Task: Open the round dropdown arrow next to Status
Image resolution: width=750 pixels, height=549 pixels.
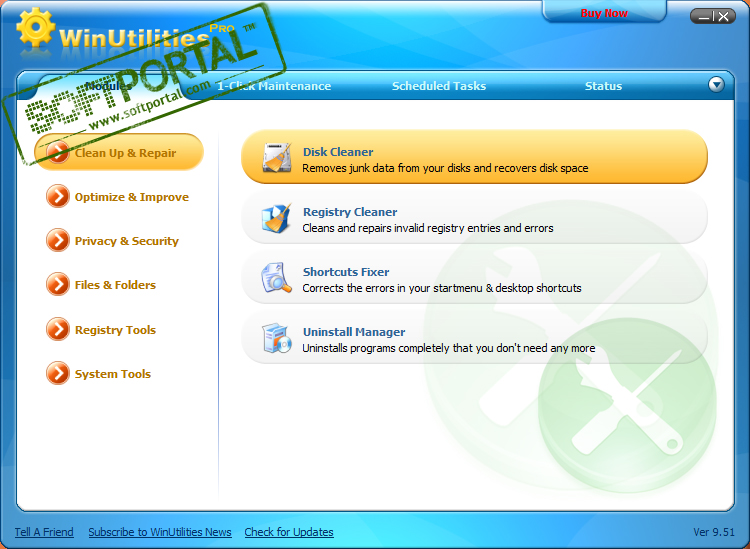Action: point(716,85)
